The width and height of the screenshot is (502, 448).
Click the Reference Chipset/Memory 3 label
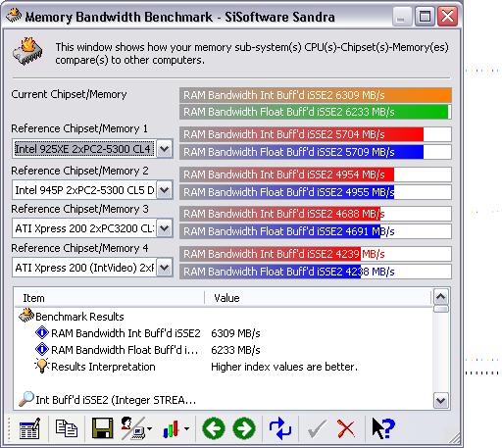pyautogui.click(x=79, y=209)
